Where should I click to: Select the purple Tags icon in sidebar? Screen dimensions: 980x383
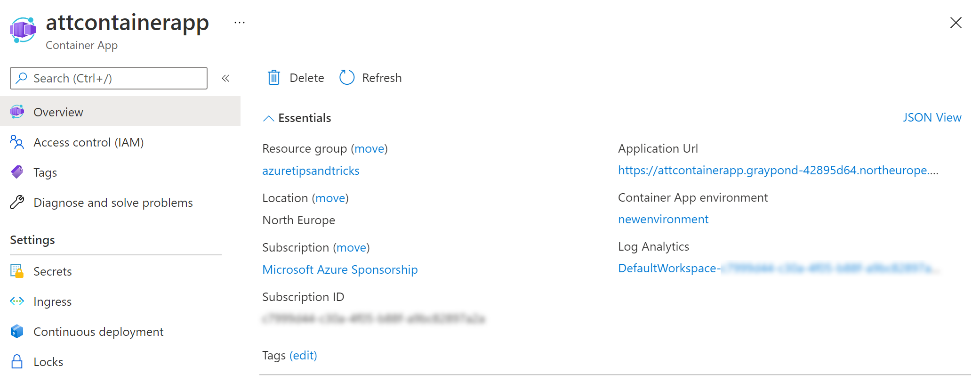tap(17, 172)
